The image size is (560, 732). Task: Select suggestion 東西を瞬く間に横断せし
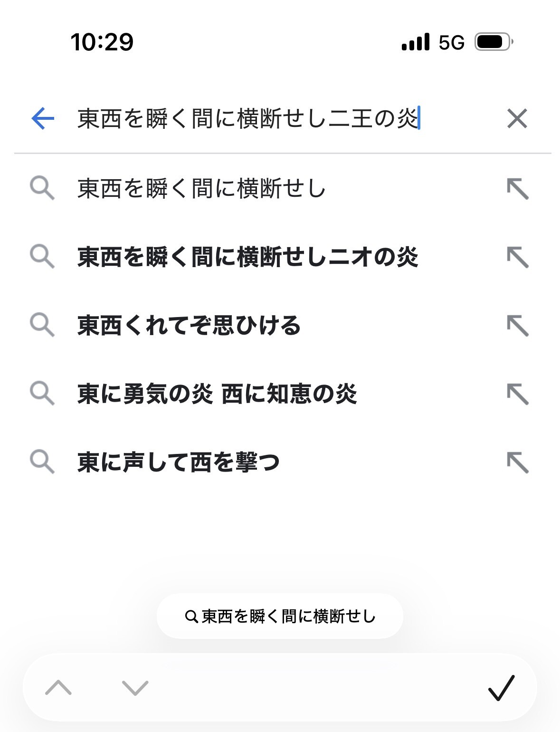(201, 189)
